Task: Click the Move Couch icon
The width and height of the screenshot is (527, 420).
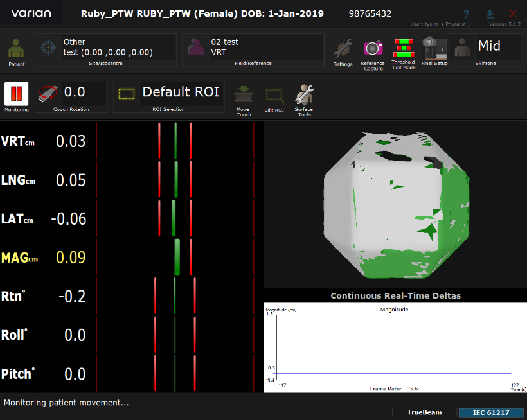Action: pos(243,97)
